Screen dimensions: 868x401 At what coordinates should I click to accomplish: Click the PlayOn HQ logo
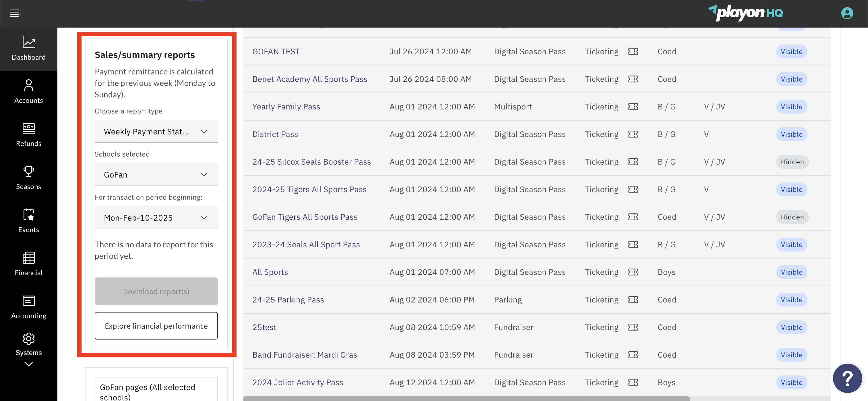(x=745, y=13)
